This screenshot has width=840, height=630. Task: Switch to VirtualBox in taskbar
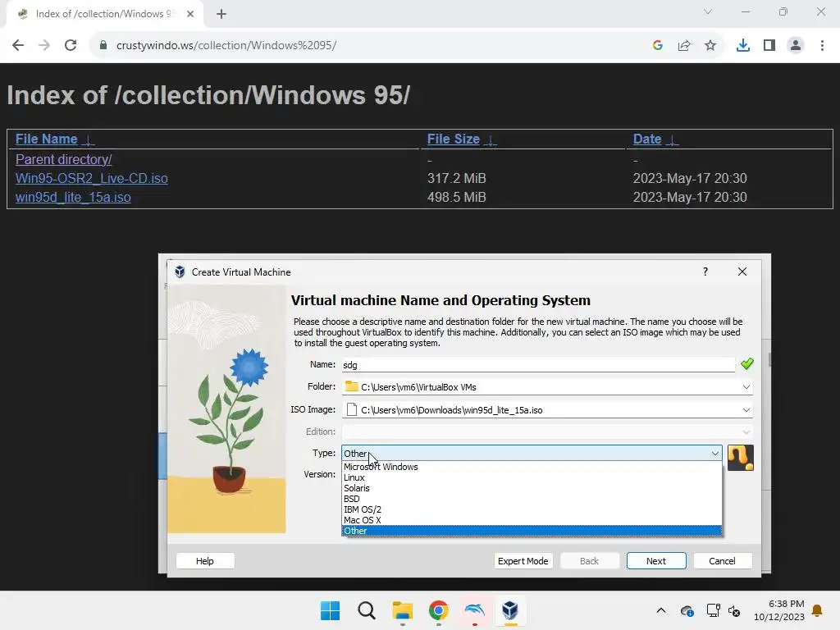[510, 610]
